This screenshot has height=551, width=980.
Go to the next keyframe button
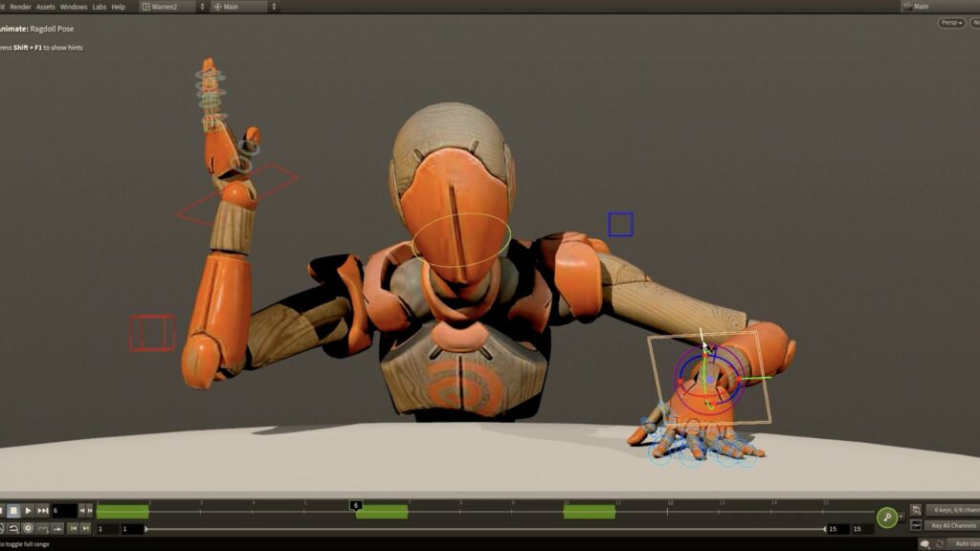coord(86,528)
